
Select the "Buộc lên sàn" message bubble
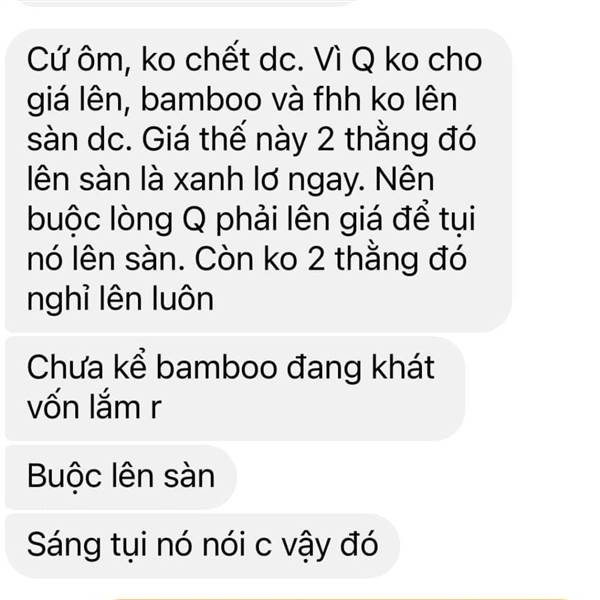pyautogui.click(x=121, y=477)
